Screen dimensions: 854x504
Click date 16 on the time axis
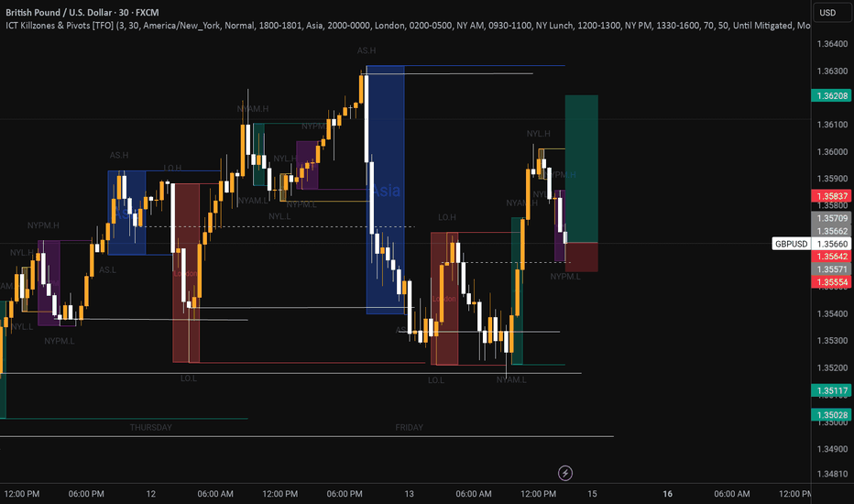click(x=667, y=494)
